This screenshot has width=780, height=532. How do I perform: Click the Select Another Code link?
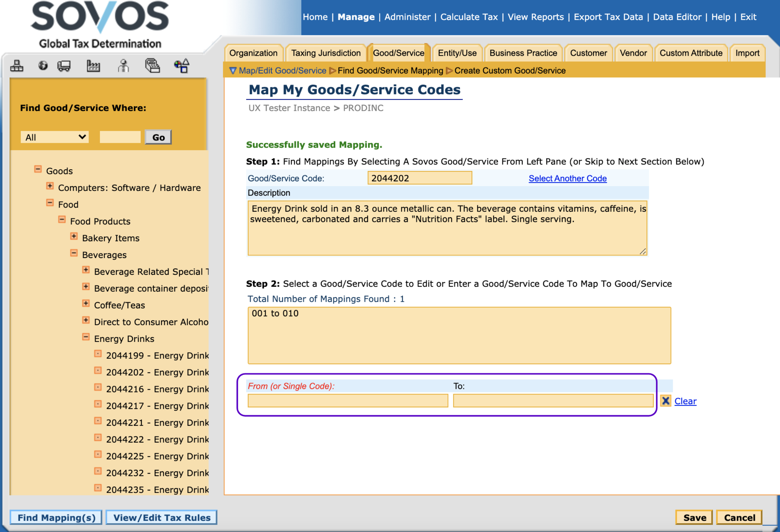pos(567,178)
